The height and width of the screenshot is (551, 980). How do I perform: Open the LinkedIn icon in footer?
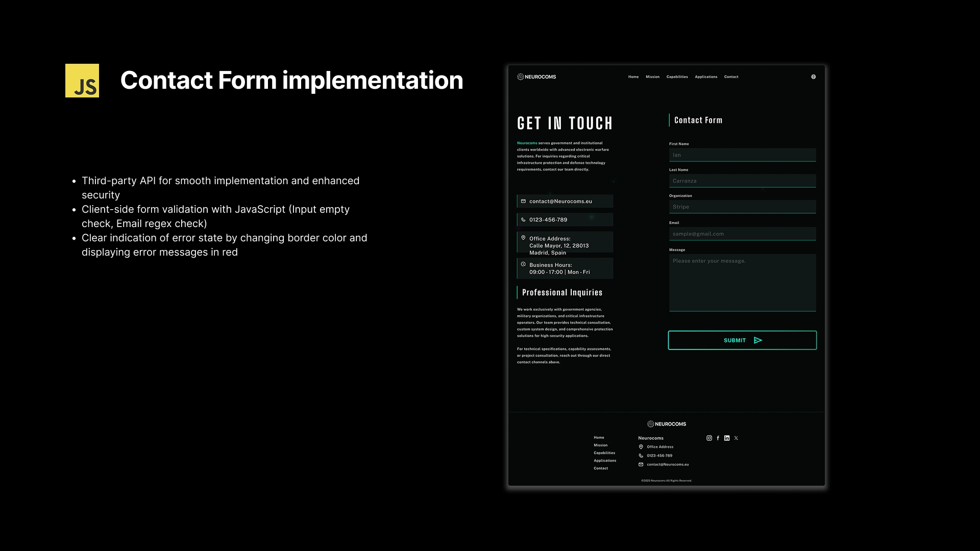point(727,438)
